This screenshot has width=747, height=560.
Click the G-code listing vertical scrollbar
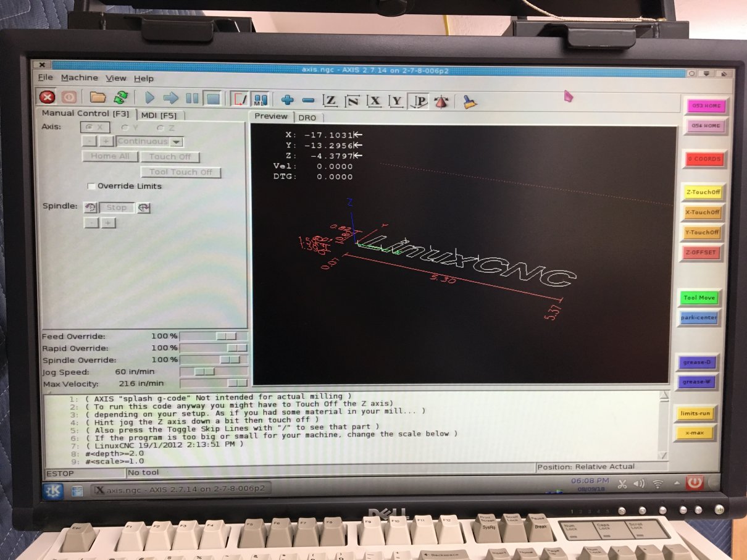(x=664, y=425)
